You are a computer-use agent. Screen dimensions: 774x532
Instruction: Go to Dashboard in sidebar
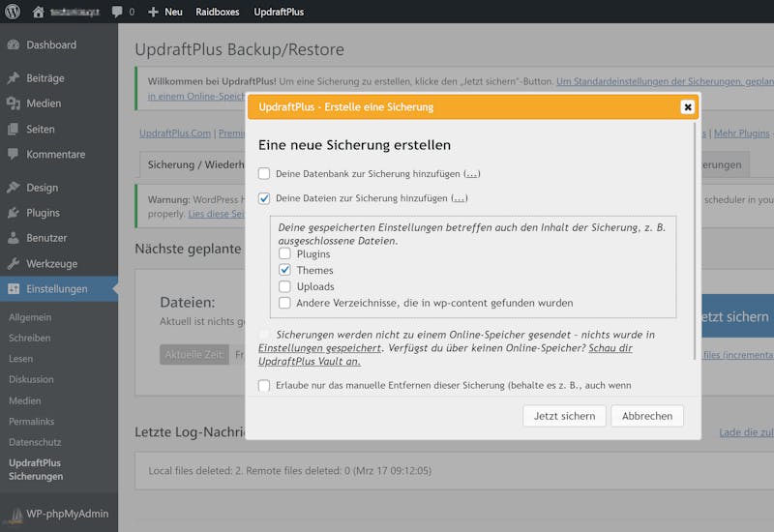[51, 44]
